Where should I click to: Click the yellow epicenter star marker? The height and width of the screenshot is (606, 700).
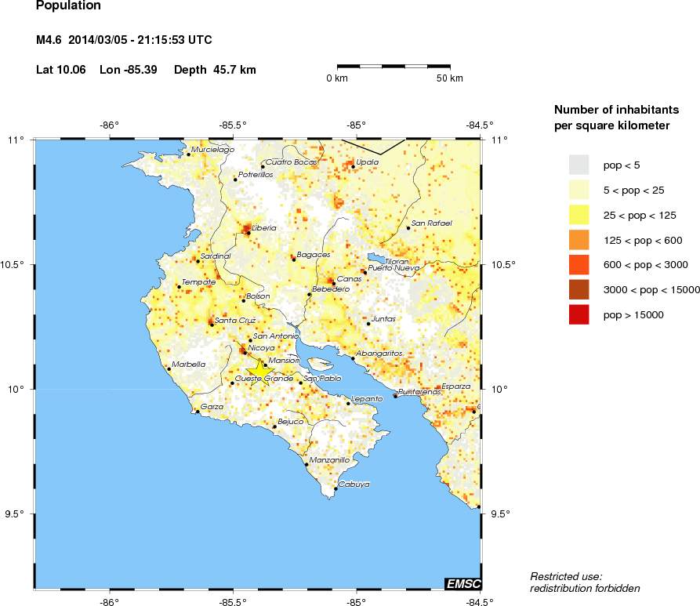(259, 372)
